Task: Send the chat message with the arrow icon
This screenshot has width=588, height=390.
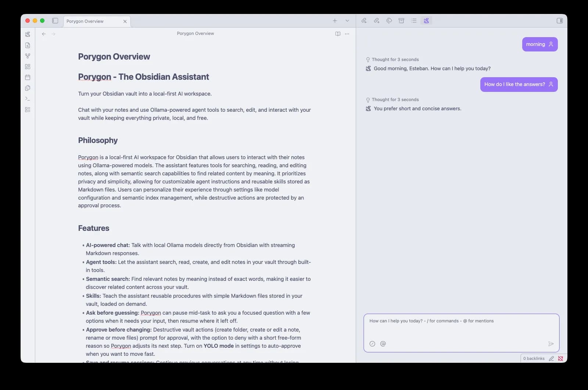Action: (x=551, y=344)
